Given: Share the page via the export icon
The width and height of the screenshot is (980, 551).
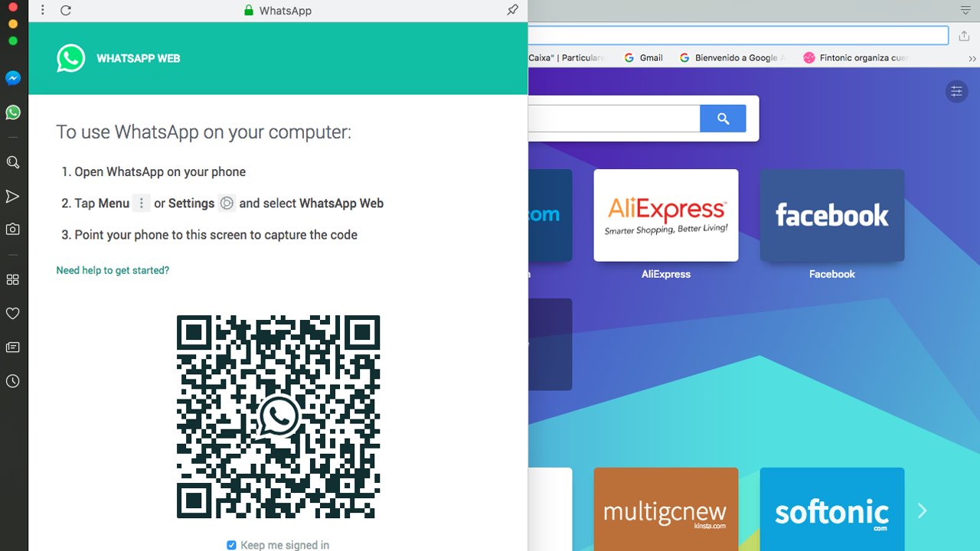Looking at the screenshot, I should click(963, 35).
